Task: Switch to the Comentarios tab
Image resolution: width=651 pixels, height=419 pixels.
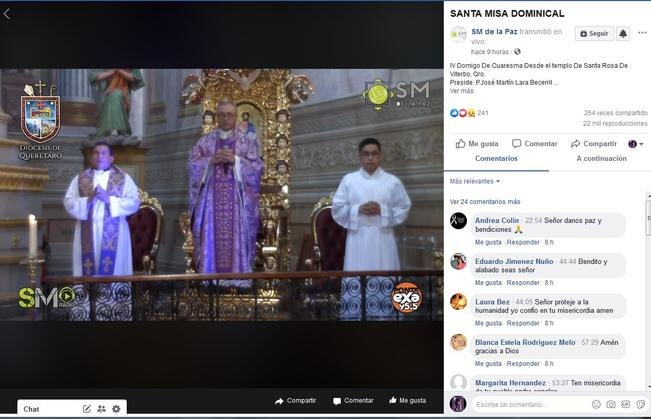Action: [x=496, y=158]
